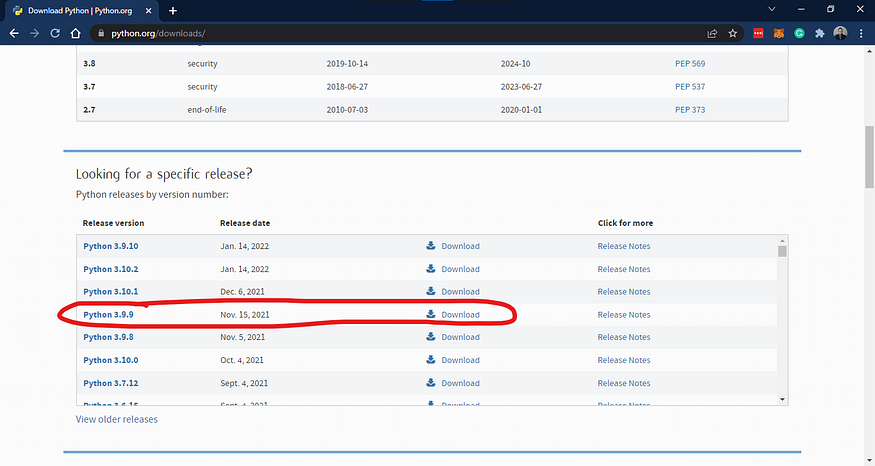Open the PEP 569 link
Image resolution: width=875 pixels, height=466 pixels.
click(x=690, y=64)
